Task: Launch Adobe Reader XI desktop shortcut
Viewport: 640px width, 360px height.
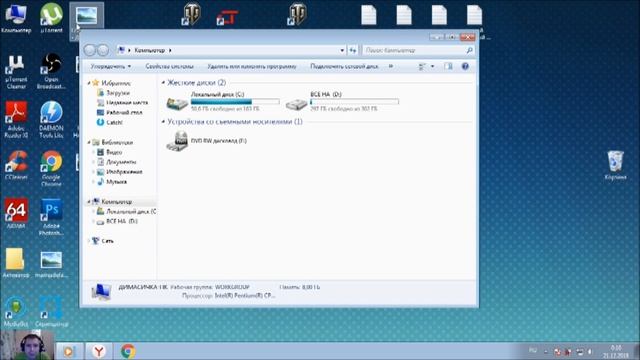Action: pyautogui.click(x=16, y=120)
